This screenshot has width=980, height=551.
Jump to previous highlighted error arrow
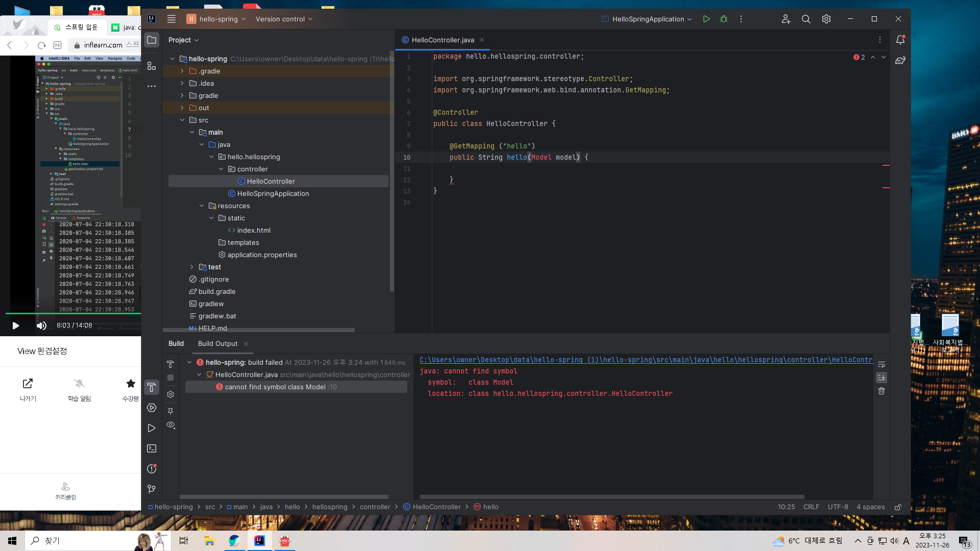coord(873,57)
